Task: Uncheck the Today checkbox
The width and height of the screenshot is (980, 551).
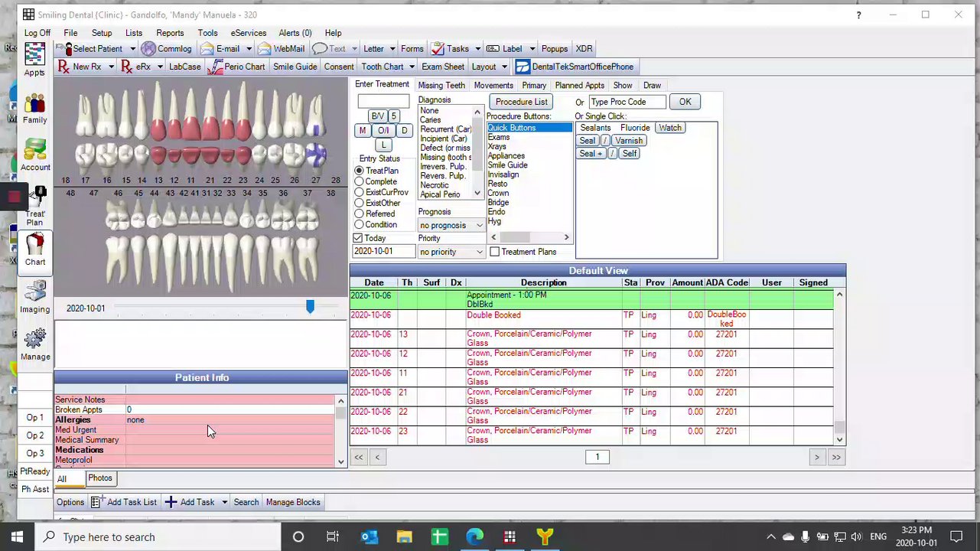Action: (358, 238)
